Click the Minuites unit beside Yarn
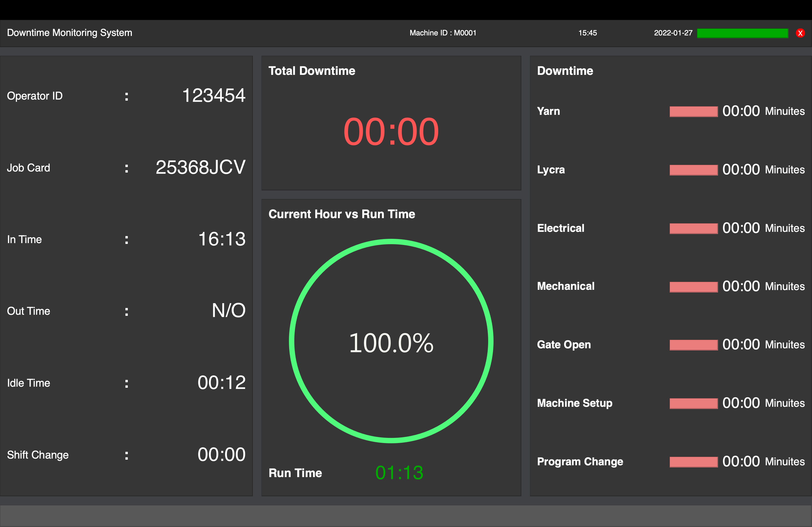Viewport: 812px width, 527px height. coord(785,111)
